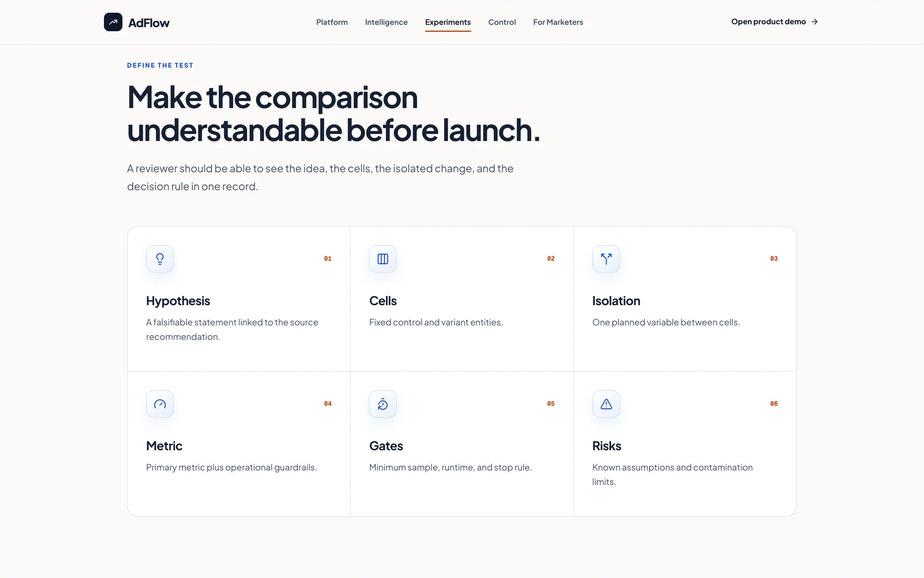Click 'Fixed control and variant entities.' text
924x578 pixels.
[436, 323]
